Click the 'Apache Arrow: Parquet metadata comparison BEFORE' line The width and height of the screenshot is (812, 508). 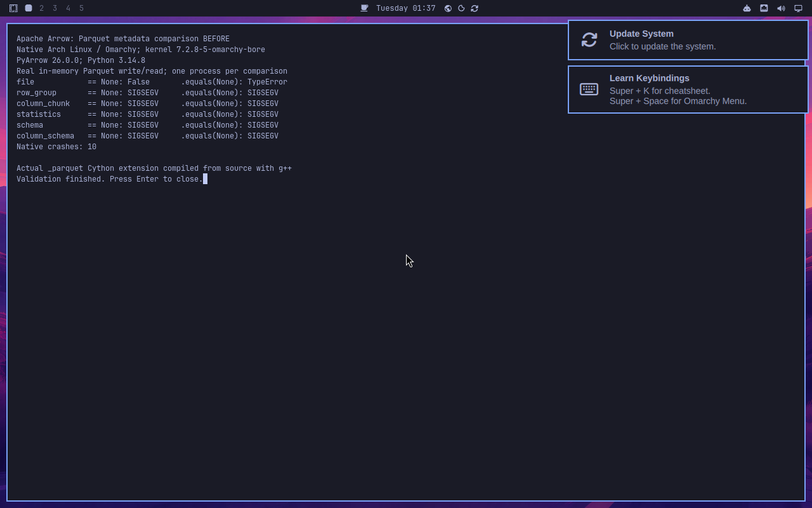123,39
